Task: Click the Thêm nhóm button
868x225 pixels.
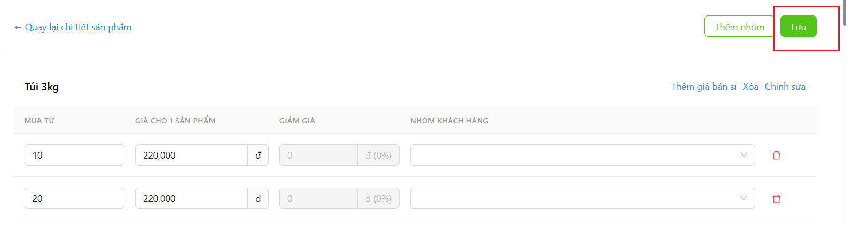Action: coord(739,26)
